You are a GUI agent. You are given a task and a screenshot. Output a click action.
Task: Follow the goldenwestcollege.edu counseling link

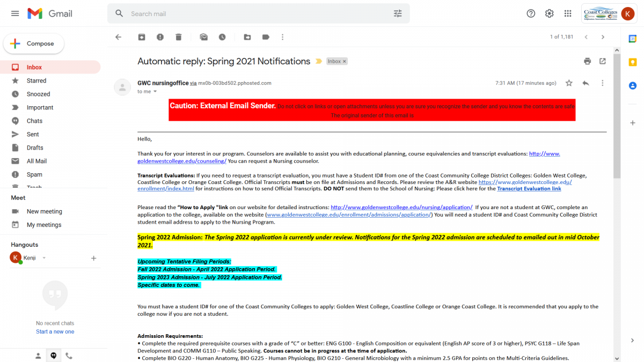click(182, 161)
